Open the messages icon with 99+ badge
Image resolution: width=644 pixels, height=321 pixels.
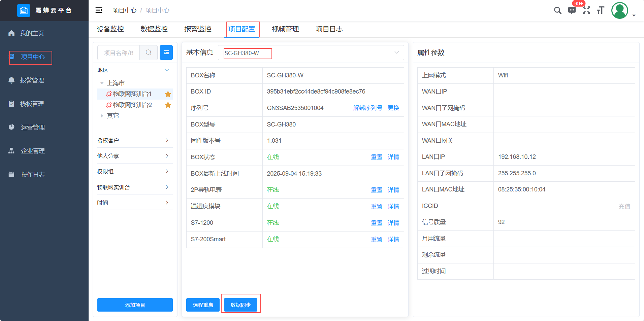coord(572,10)
